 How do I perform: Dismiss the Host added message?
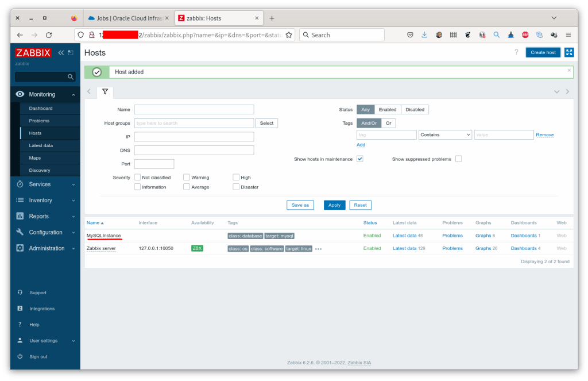[x=569, y=70]
